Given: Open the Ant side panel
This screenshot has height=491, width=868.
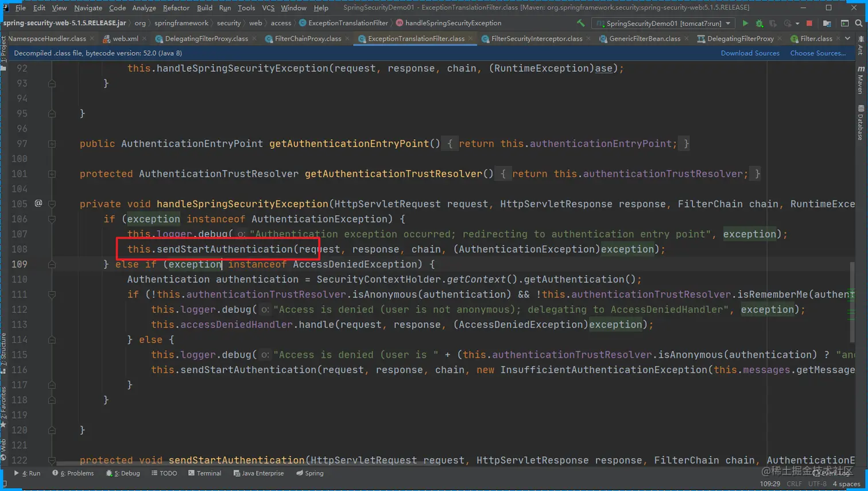Looking at the screenshot, I should (861, 46).
